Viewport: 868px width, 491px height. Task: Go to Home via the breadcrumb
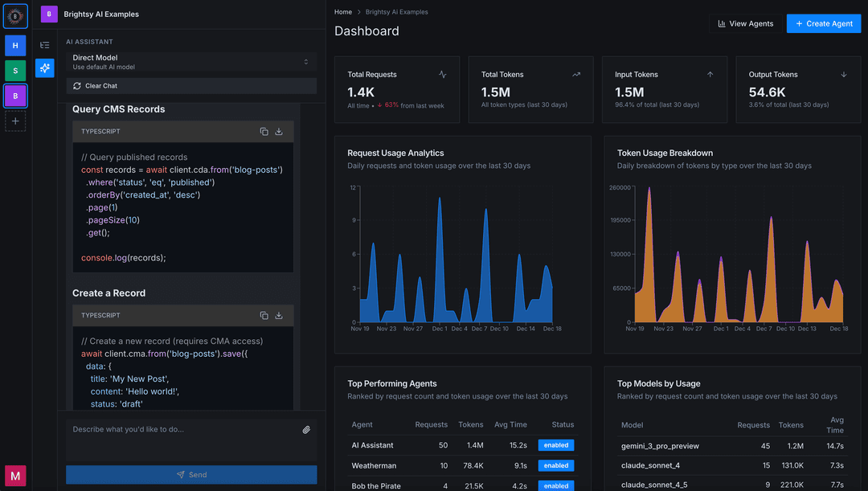[343, 11]
